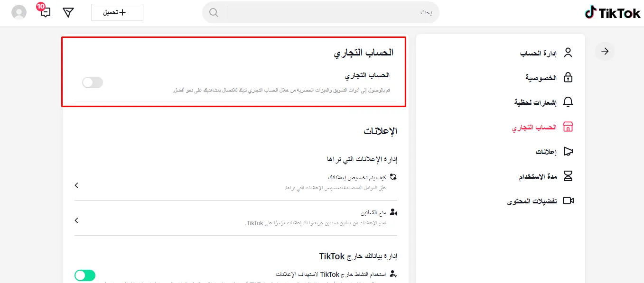The image size is (644, 283).
Task: Open direct messages via paper plane icon
Action: click(x=68, y=12)
